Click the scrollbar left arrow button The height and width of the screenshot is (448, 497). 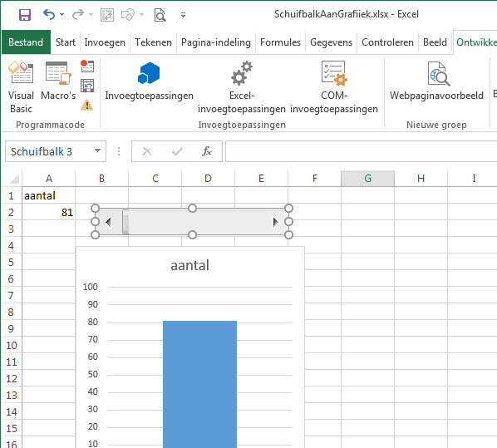tap(108, 222)
